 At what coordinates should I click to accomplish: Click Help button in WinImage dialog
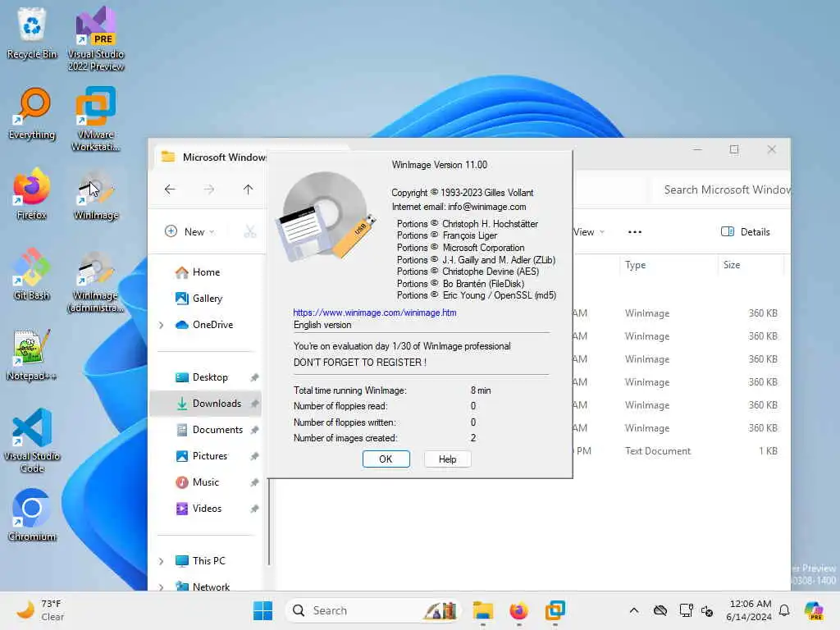coord(447,459)
